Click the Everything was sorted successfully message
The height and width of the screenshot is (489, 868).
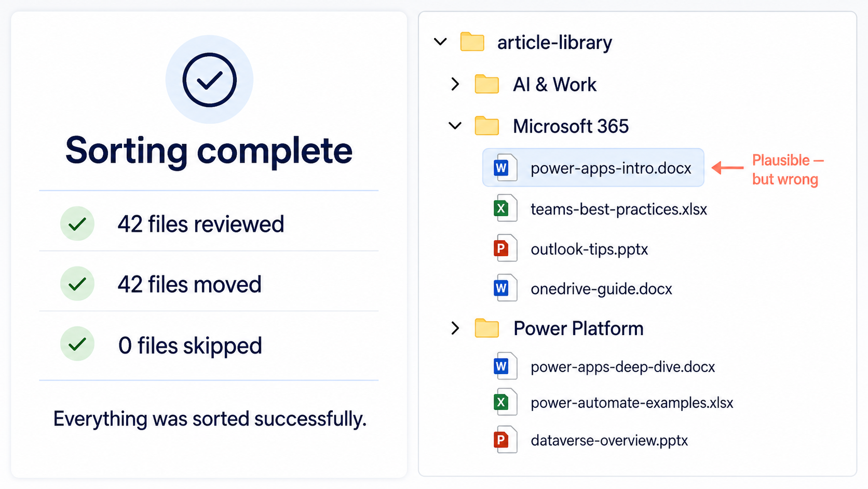tap(210, 419)
